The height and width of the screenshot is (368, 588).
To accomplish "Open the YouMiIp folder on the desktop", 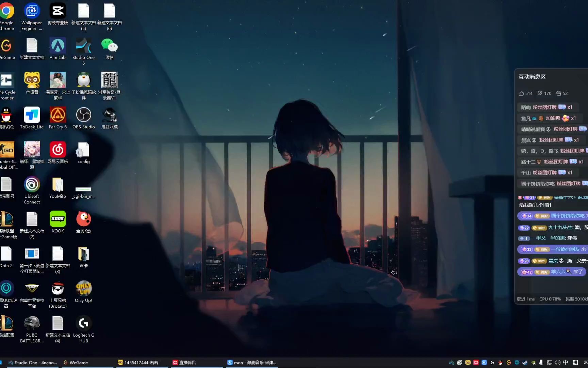I will point(58,188).
